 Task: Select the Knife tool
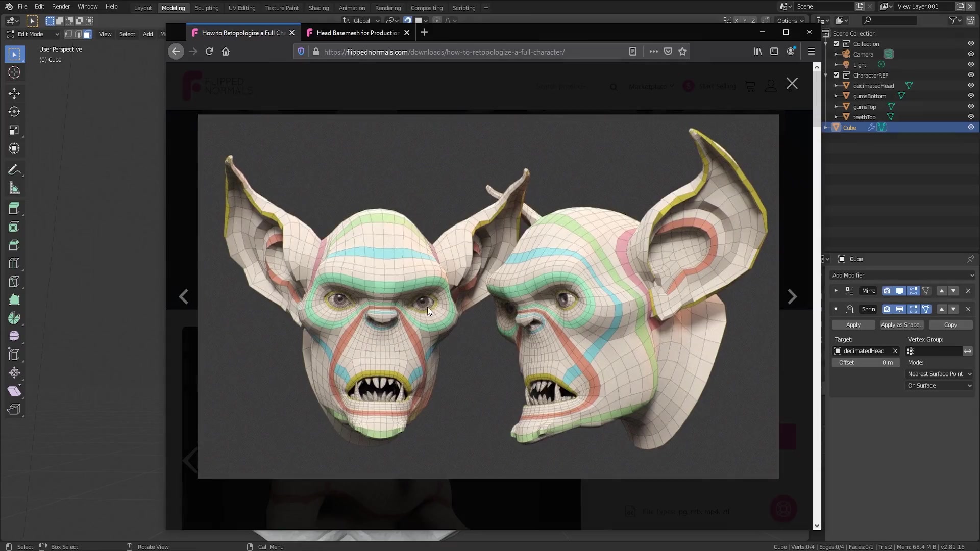pos(14,282)
